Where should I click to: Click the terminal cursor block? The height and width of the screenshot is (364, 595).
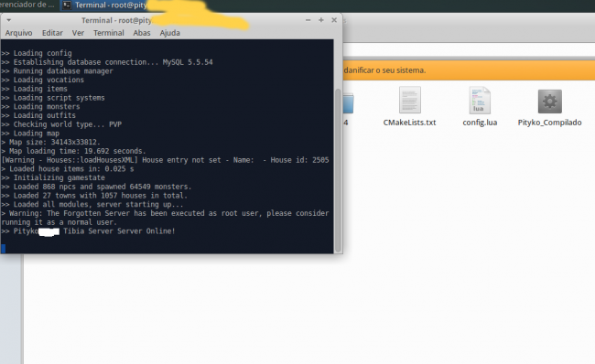pyautogui.click(x=4, y=249)
